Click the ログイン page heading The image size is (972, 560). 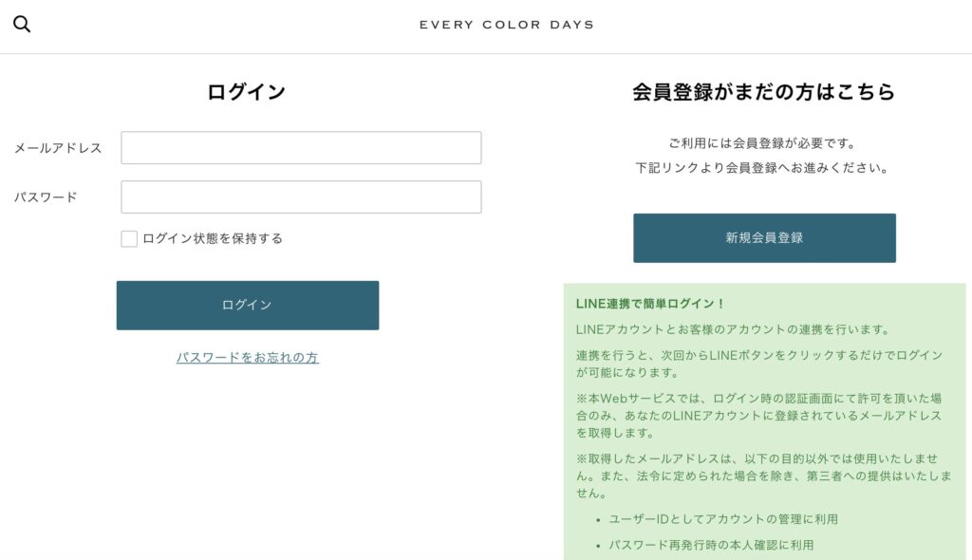tap(246, 92)
